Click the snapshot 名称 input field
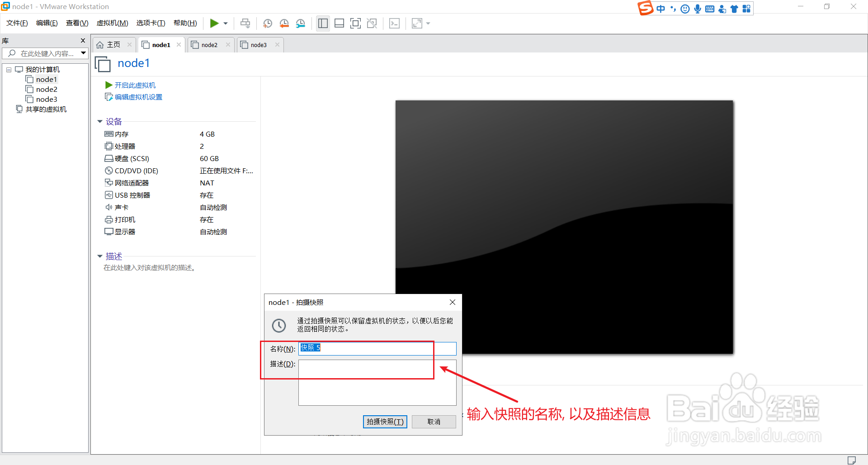 click(377, 348)
